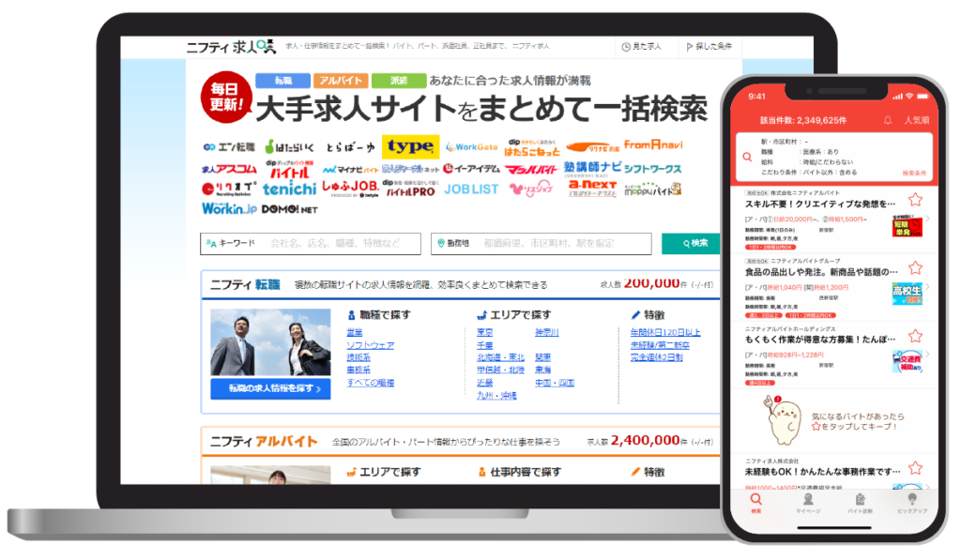
Task: Click the バイトル partner logo
Action: tap(290, 170)
